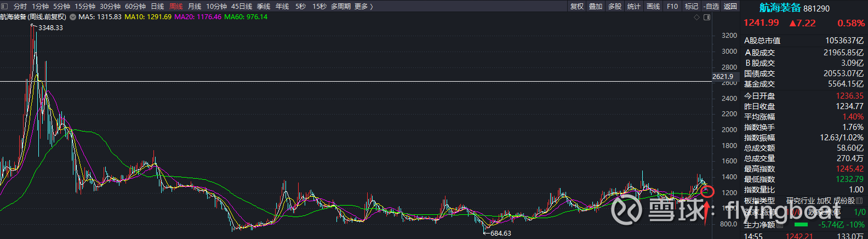This screenshot has width=868, height=239.
Task: Open the 画线 drawing tools
Action: coord(653,7)
